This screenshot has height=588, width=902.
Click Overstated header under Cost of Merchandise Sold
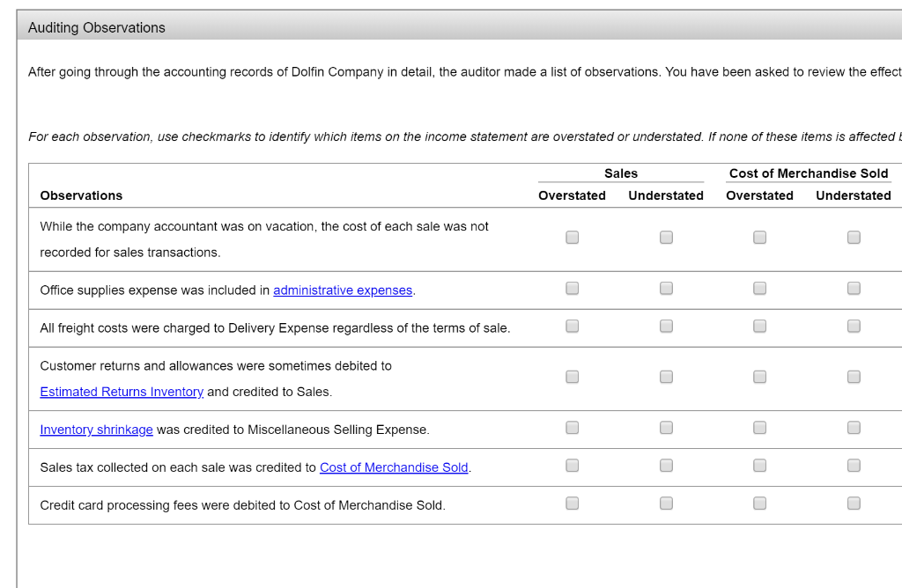coord(759,195)
